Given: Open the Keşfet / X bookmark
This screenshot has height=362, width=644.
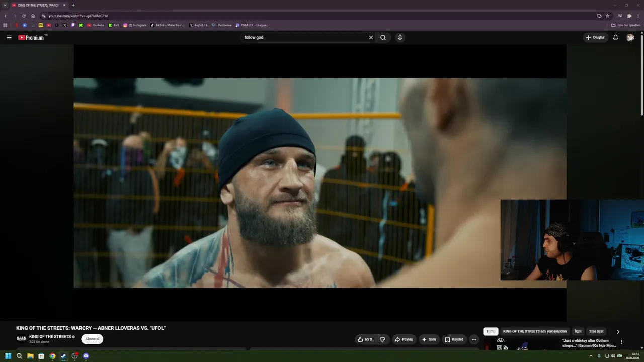Looking at the screenshot, I should click(x=198, y=25).
